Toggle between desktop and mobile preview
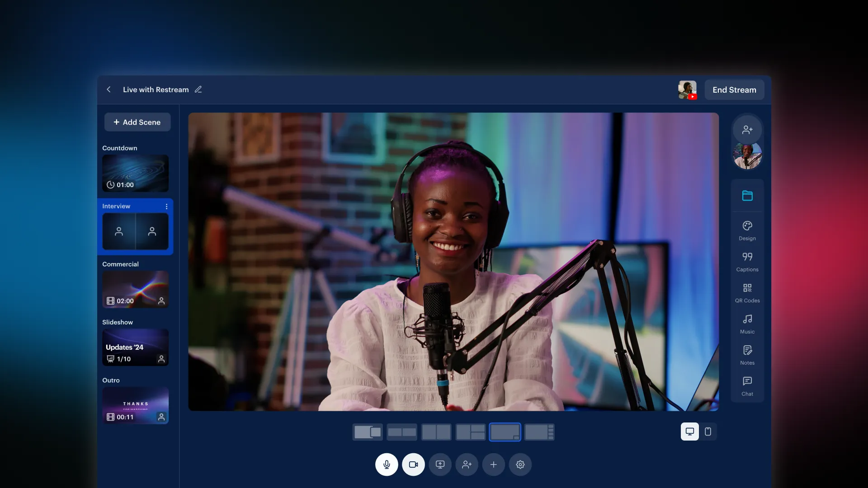 click(708, 432)
